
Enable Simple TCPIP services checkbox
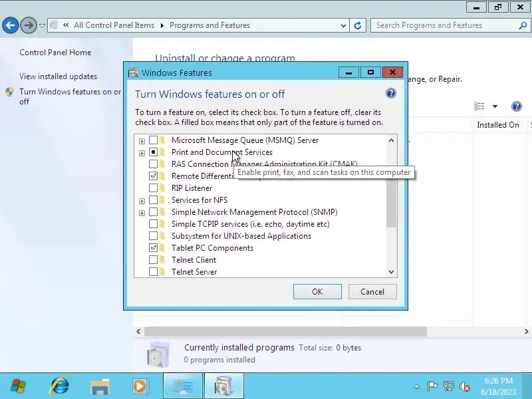[154, 224]
